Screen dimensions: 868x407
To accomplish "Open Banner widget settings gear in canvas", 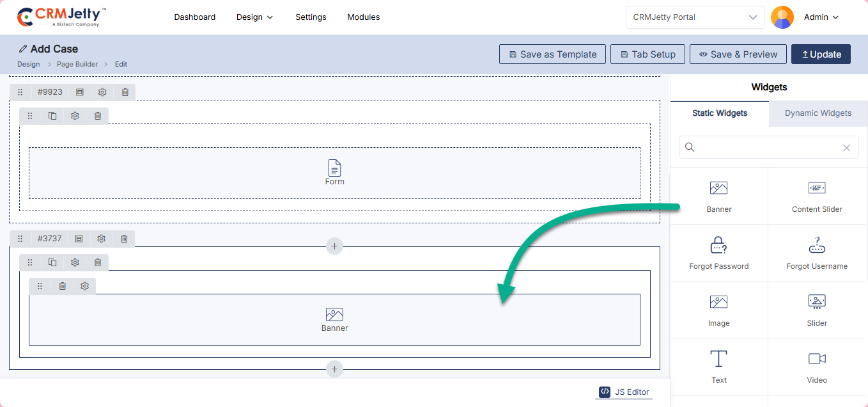I will click(x=84, y=286).
